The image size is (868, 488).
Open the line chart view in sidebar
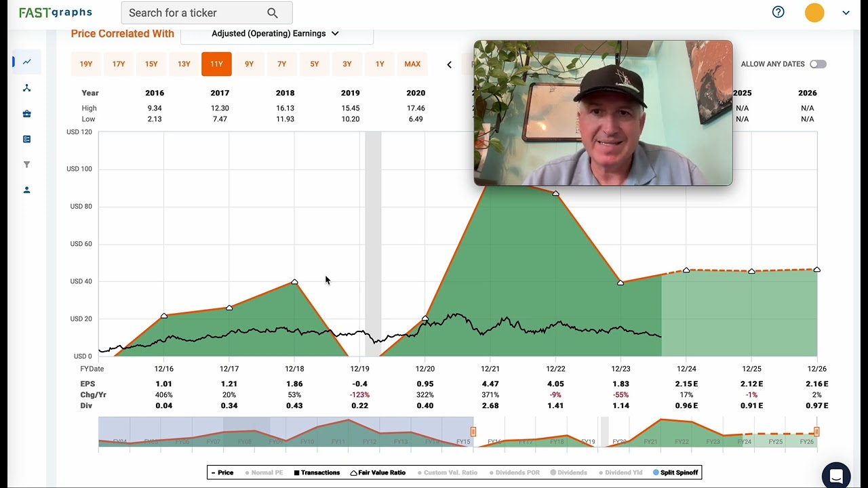click(27, 62)
